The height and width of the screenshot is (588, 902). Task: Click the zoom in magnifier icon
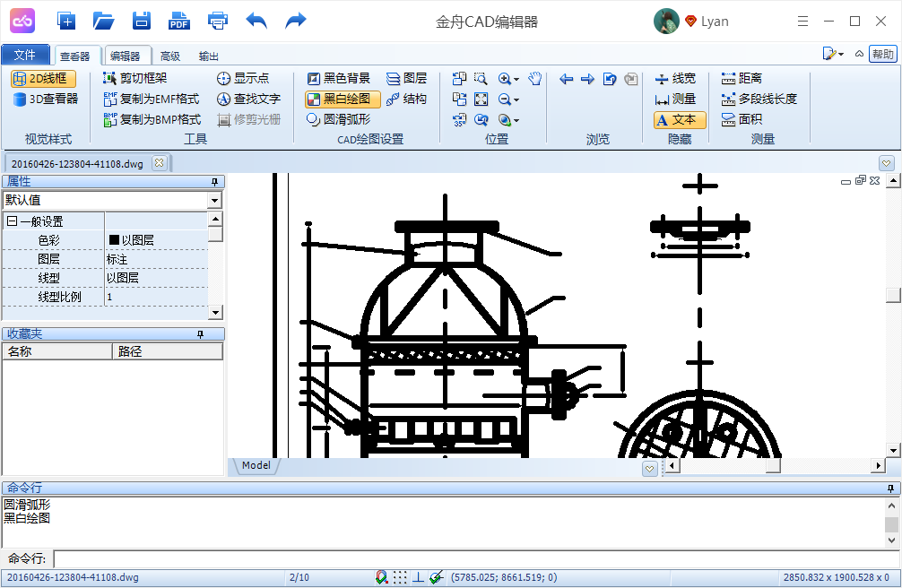pyautogui.click(x=505, y=79)
